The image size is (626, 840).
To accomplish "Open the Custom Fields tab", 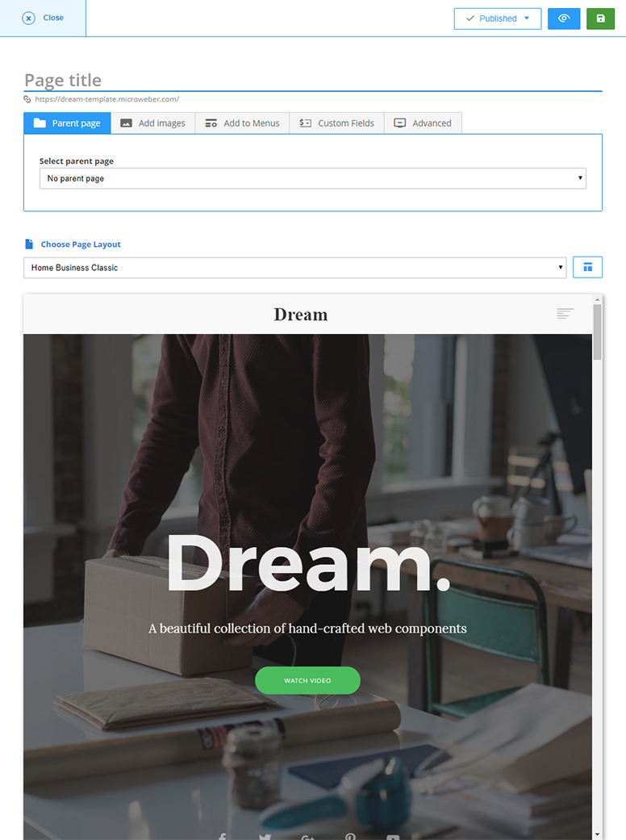I will click(336, 123).
